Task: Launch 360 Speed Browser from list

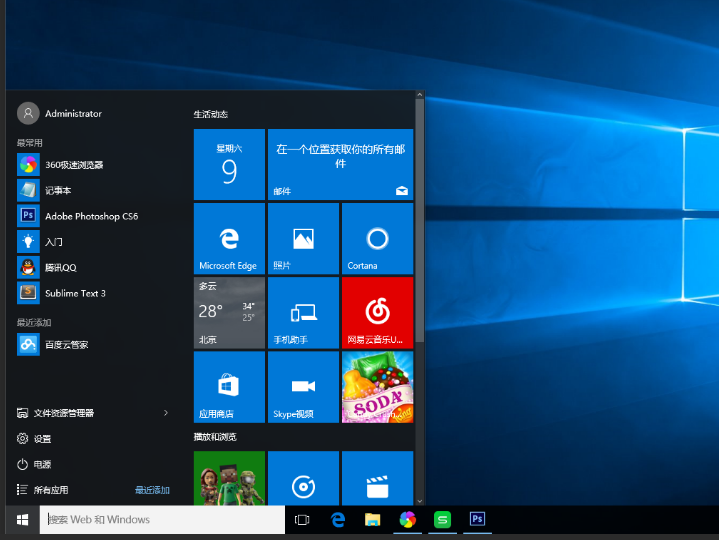Action: (73, 164)
